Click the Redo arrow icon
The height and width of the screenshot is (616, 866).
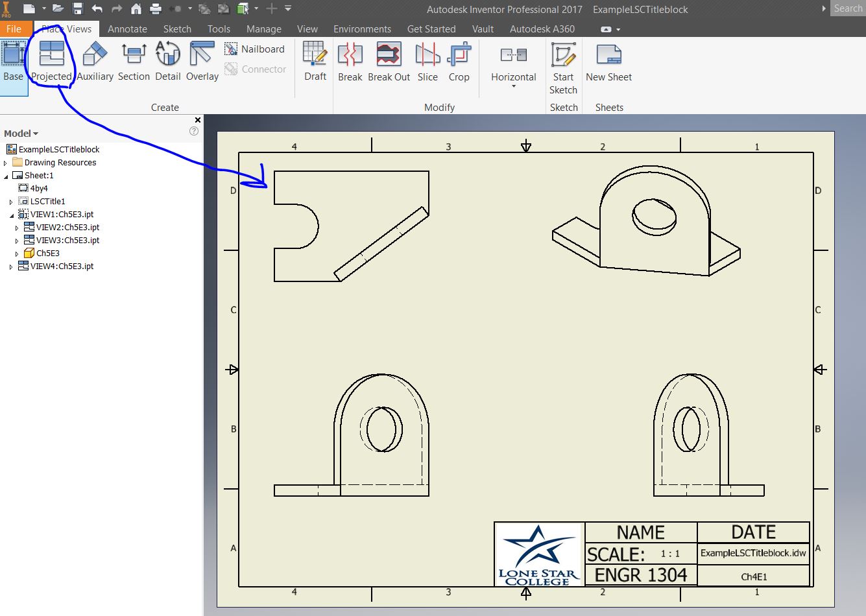(117, 9)
